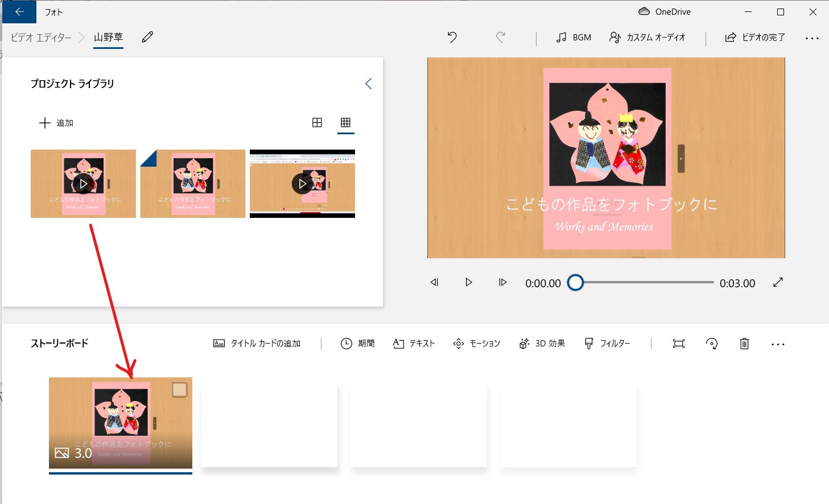Image resolution: width=829 pixels, height=504 pixels.
Task: Open the 3D 効果 effects tool
Action: point(542,344)
